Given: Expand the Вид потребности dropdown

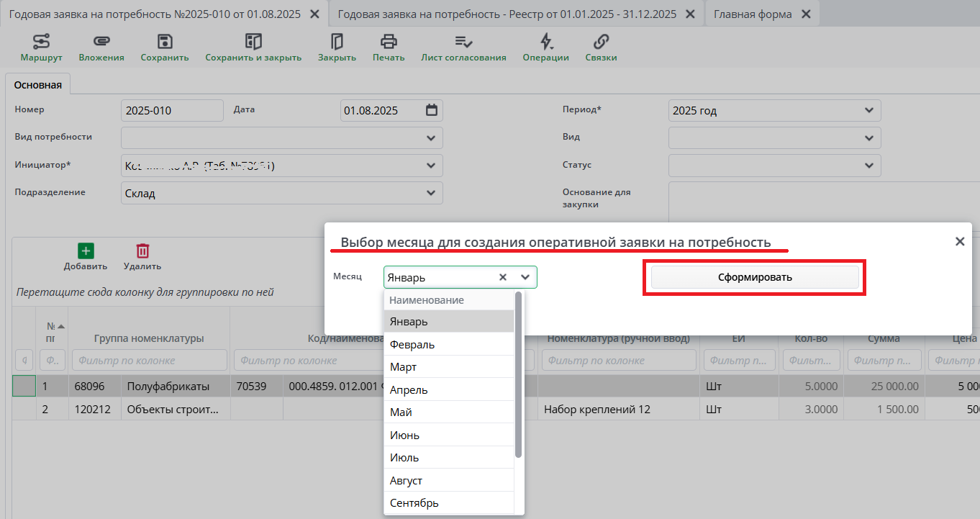Looking at the screenshot, I should (431, 137).
